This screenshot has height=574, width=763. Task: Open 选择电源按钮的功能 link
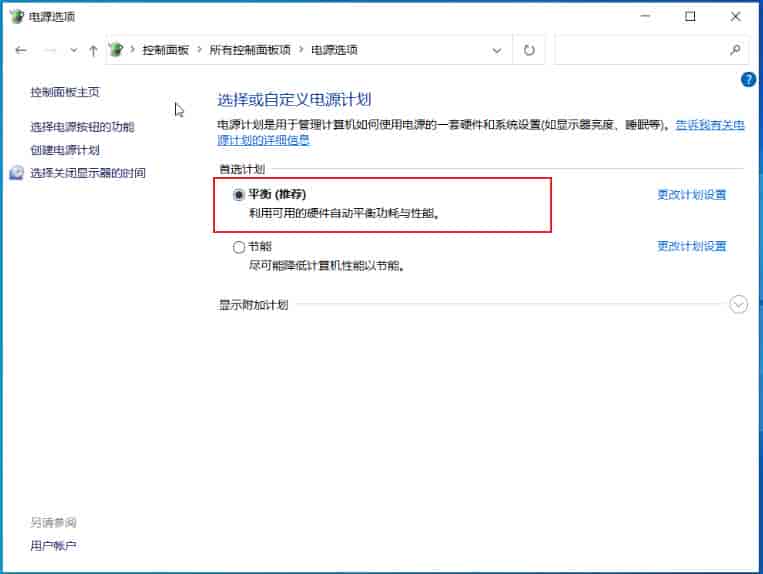pos(82,127)
